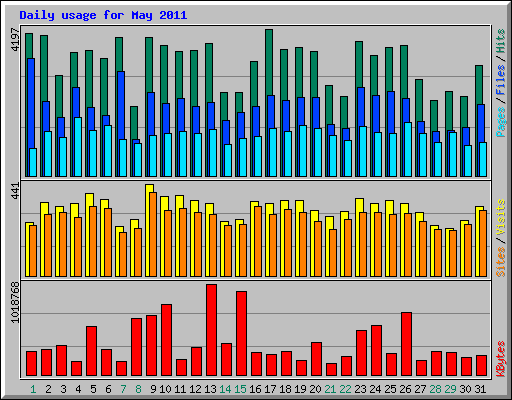Select day 6 on the x-axis
Image resolution: width=512 pixels, height=400 pixels.
click(x=108, y=389)
